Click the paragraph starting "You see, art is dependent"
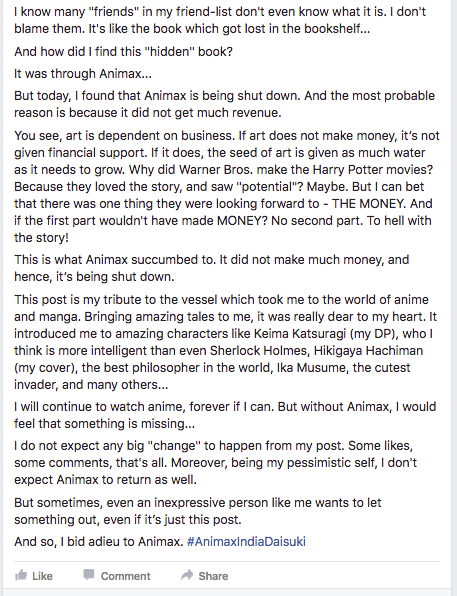 pos(227,186)
